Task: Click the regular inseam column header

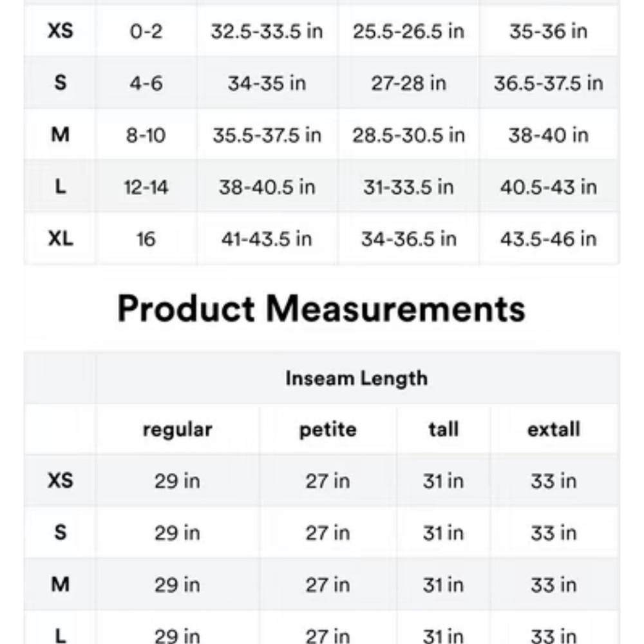Action: [x=178, y=430]
